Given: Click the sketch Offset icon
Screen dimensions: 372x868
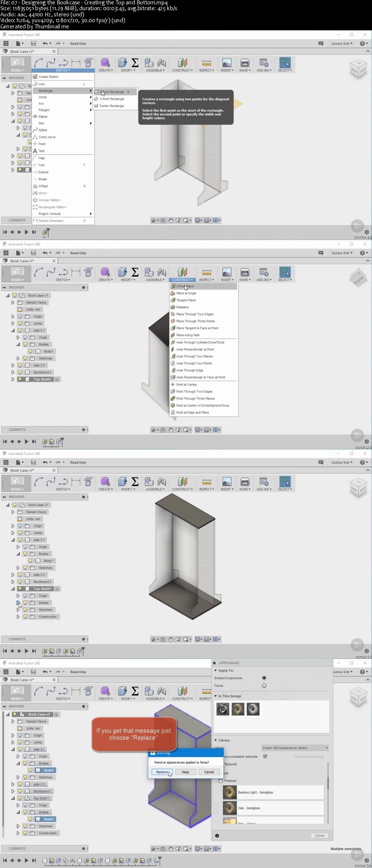Looking at the screenshot, I should pyautogui.click(x=35, y=186).
